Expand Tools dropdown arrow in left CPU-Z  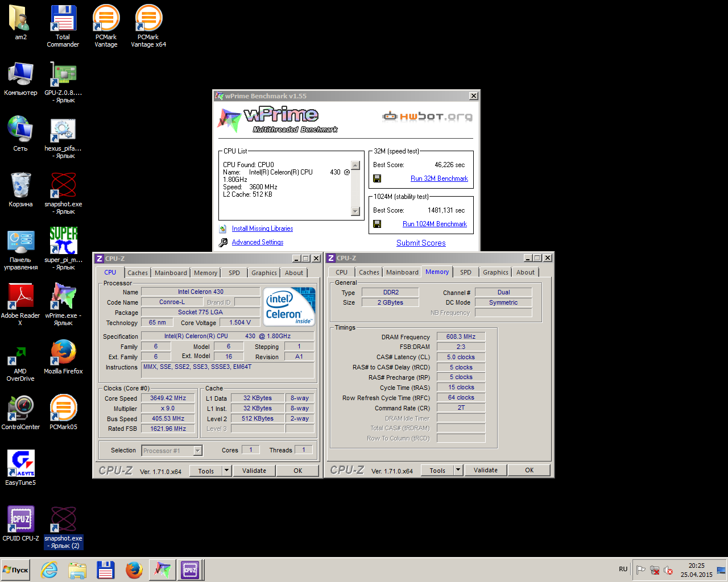[226, 471]
